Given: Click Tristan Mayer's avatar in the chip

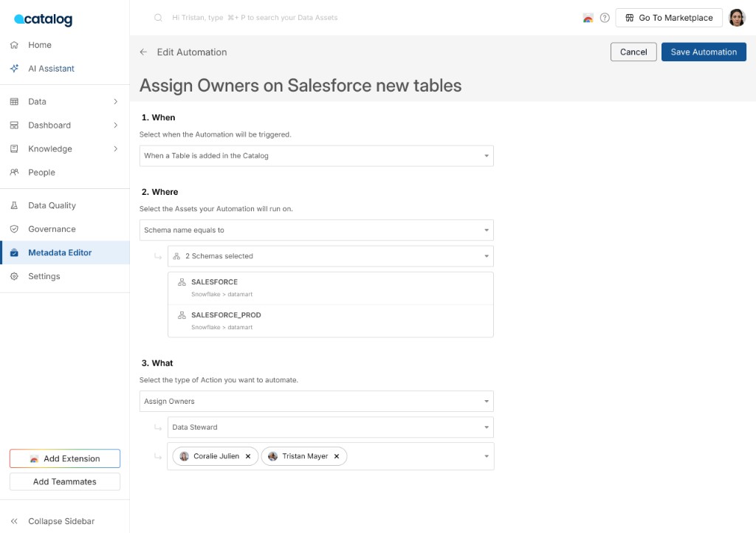Looking at the screenshot, I should coord(273,456).
